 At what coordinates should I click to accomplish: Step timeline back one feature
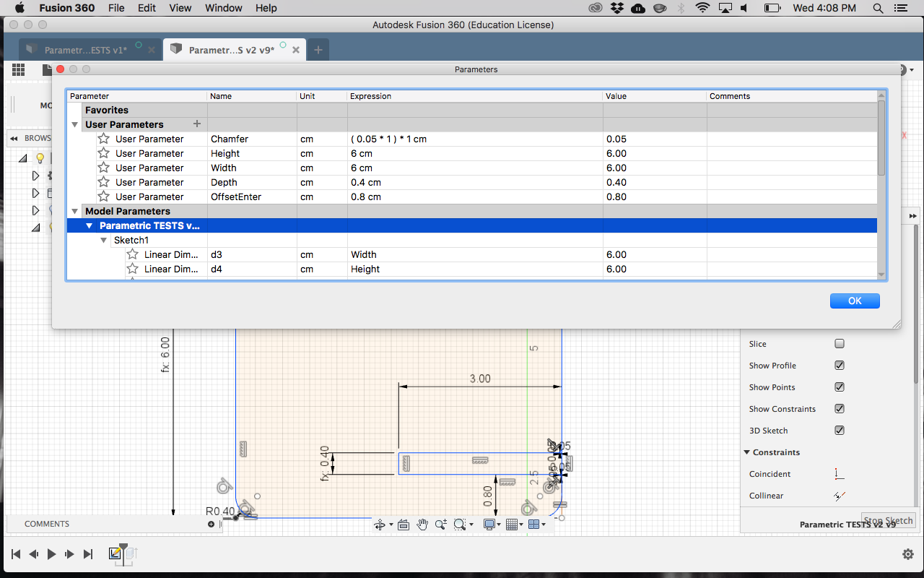coord(33,554)
